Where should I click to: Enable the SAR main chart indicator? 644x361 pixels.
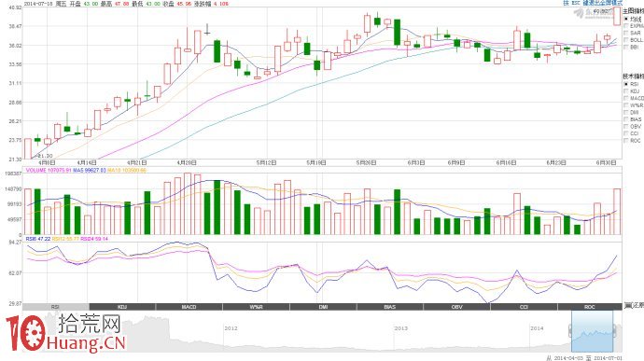(x=626, y=33)
